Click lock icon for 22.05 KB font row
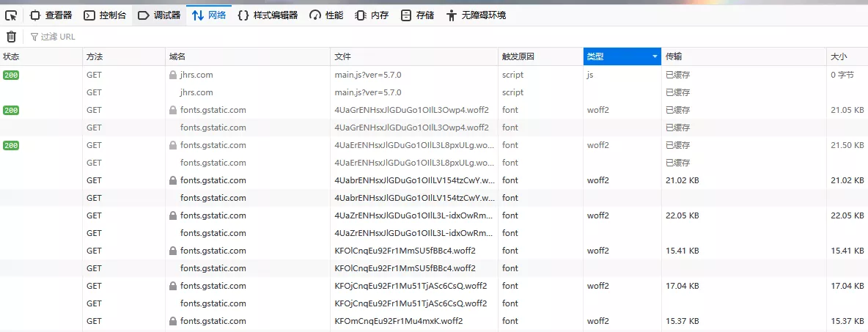The width and height of the screenshot is (868, 332). (173, 215)
